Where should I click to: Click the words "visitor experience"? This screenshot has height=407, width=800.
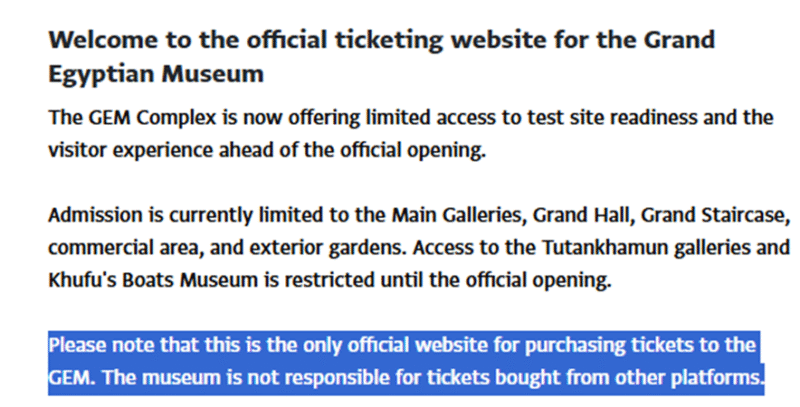point(131,151)
